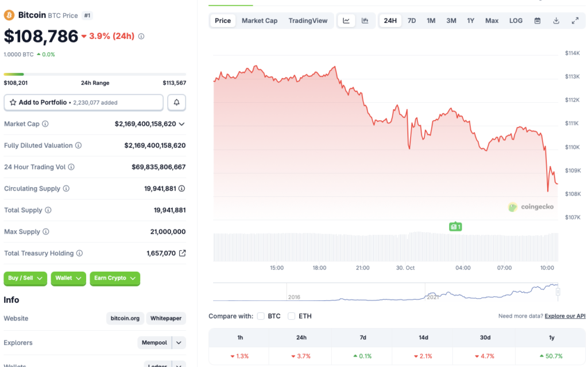Open the Explore our API link

click(x=564, y=316)
